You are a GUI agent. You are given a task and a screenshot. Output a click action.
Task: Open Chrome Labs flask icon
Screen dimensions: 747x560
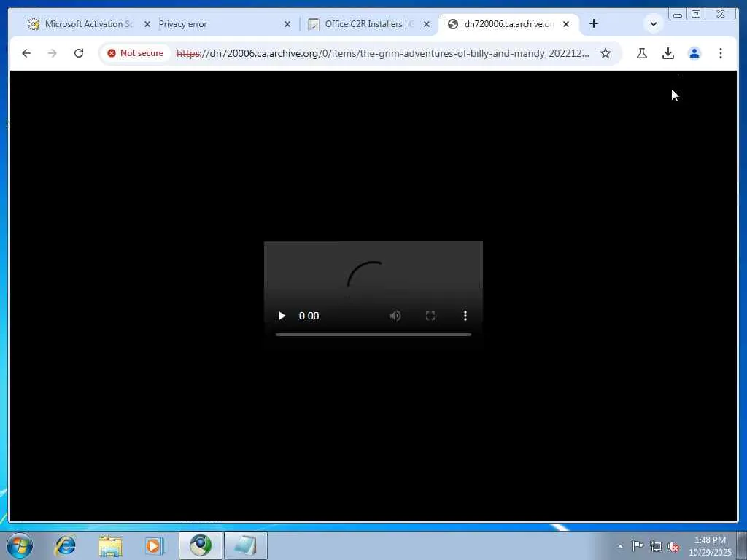click(642, 53)
